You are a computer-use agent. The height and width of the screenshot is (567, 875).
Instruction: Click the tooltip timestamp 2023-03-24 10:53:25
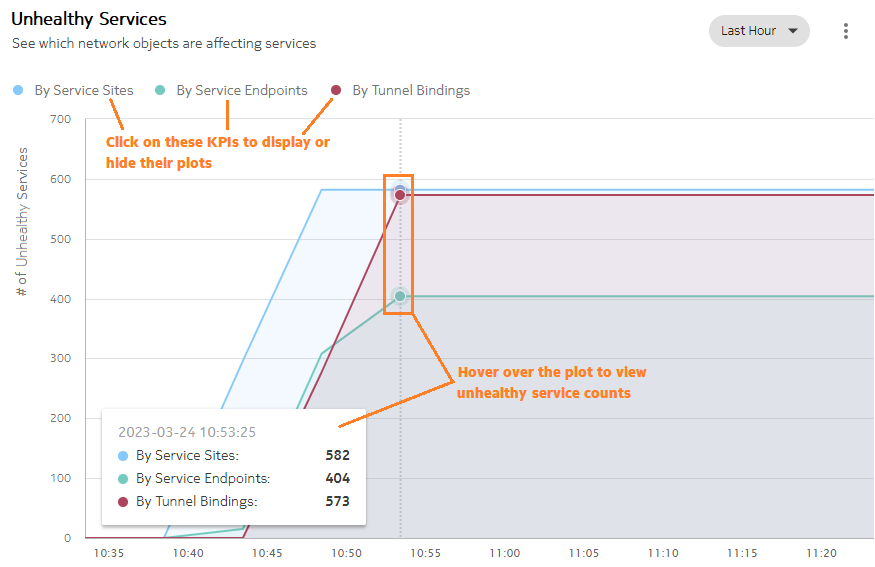pyautogui.click(x=187, y=432)
